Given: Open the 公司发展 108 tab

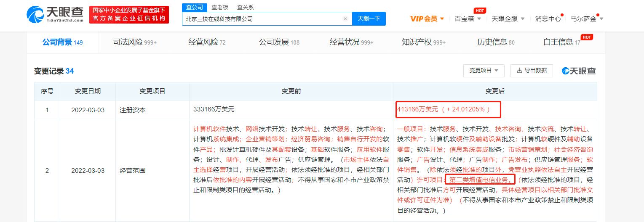Looking at the screenshot, I should pos(279,42).
